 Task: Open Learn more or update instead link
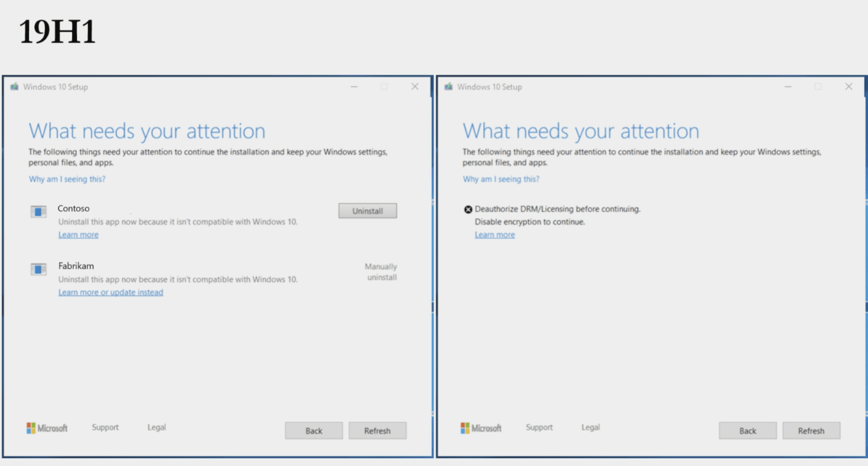[110, 292]
